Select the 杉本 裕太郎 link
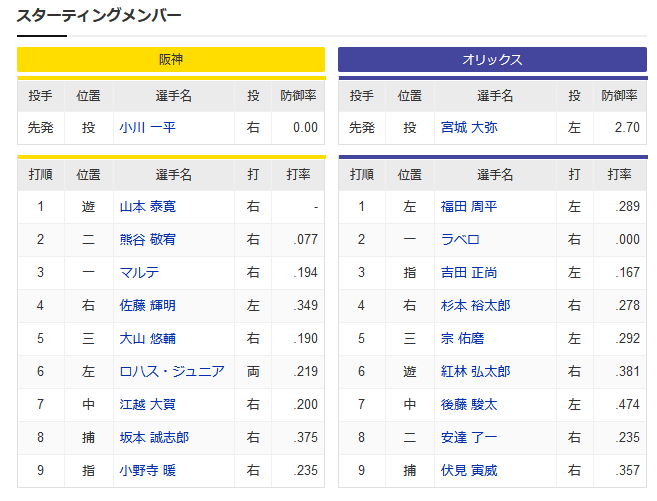The image size is (657, 501). [476, 305]
